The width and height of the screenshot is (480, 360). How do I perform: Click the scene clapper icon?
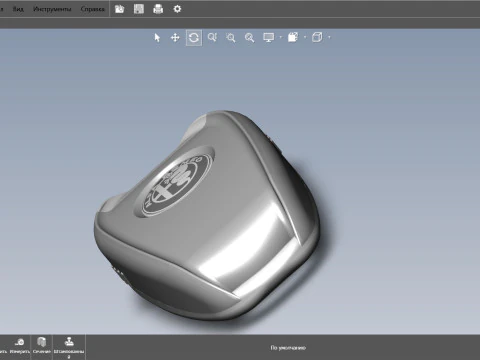tap(293, 37)
